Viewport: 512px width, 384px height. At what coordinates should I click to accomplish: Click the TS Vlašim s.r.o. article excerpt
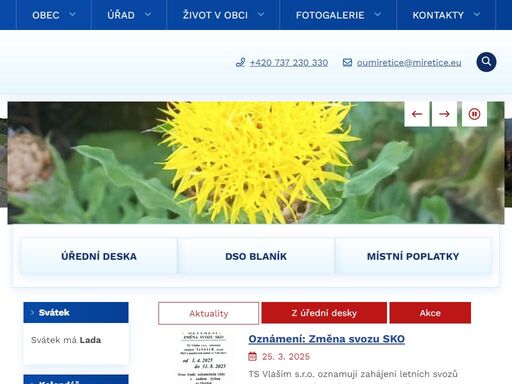pos(353,374)
